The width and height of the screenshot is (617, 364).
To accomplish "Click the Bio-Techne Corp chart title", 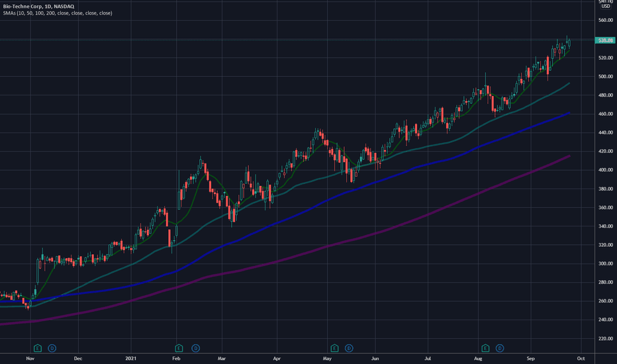I will (38, 7).
